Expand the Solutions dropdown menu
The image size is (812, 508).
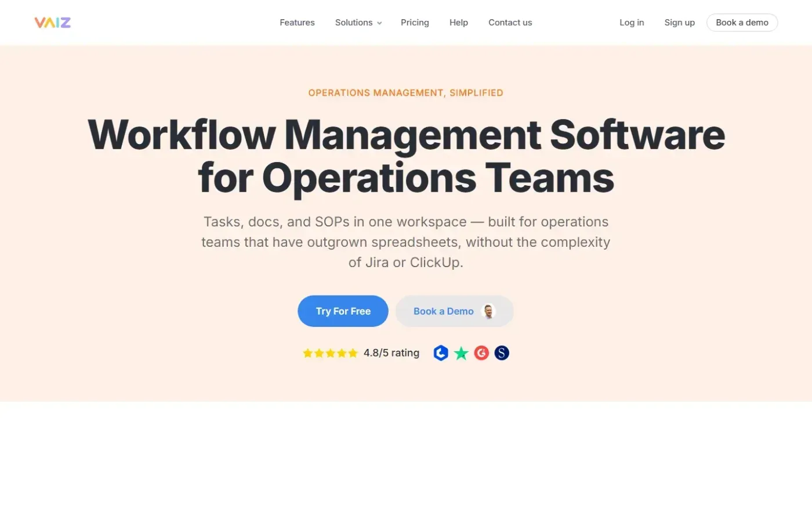[358, 23]
